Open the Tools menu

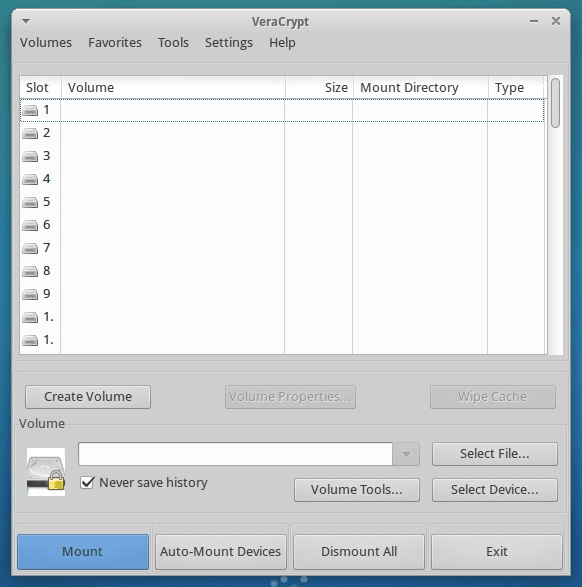[x=173, y=43]
